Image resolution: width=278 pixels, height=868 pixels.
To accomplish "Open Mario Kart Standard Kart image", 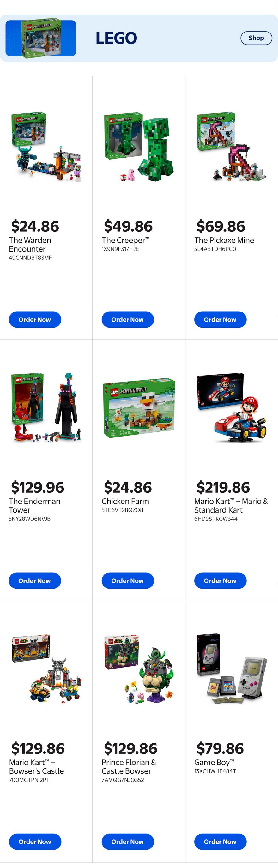I will click(232, 407).
